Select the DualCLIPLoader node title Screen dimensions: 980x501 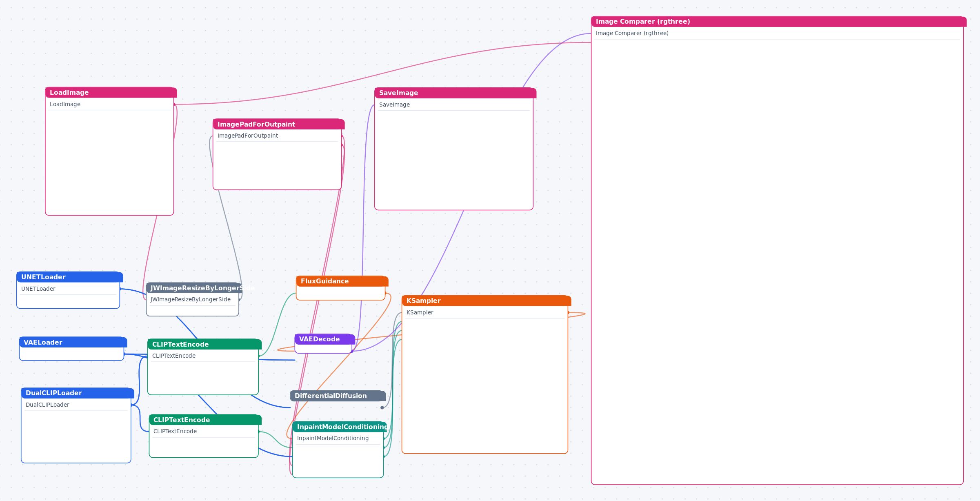[78, 393]
